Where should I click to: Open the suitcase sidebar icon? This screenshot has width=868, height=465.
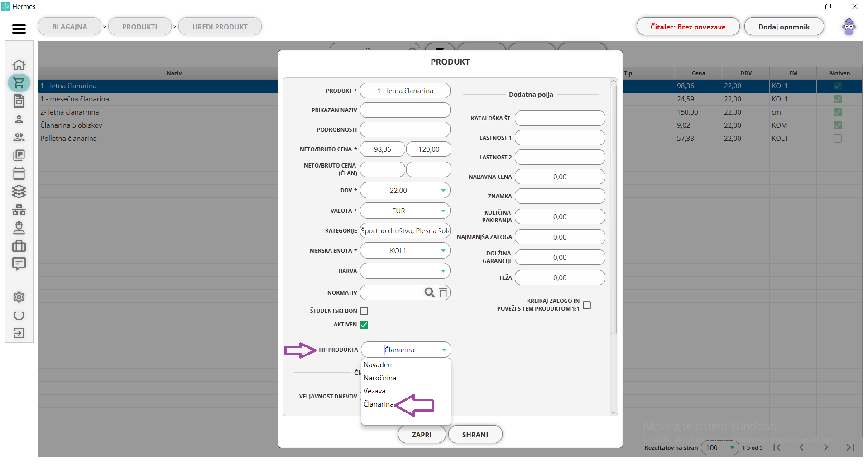point(19,246)
